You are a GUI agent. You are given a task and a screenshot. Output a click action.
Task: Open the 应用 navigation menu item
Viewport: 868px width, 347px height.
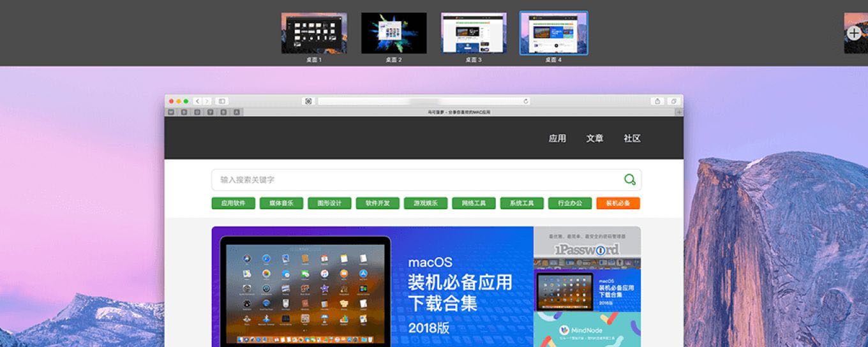(x=557, y=138)
